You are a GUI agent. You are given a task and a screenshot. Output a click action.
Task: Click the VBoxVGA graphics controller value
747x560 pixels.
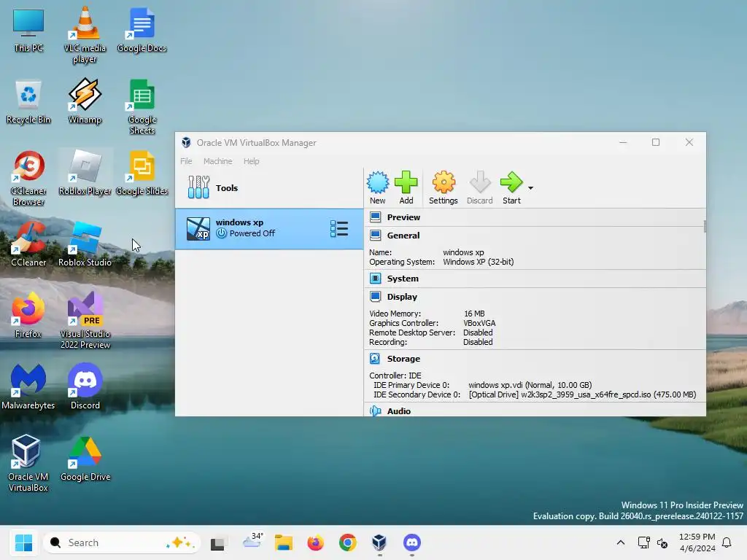[x=479, y=323]
